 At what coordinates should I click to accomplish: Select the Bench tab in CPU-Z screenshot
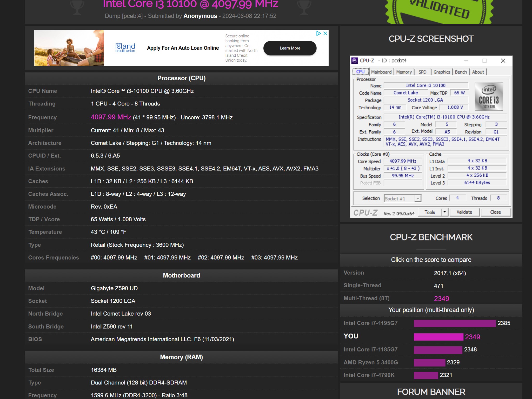point(461,72)
